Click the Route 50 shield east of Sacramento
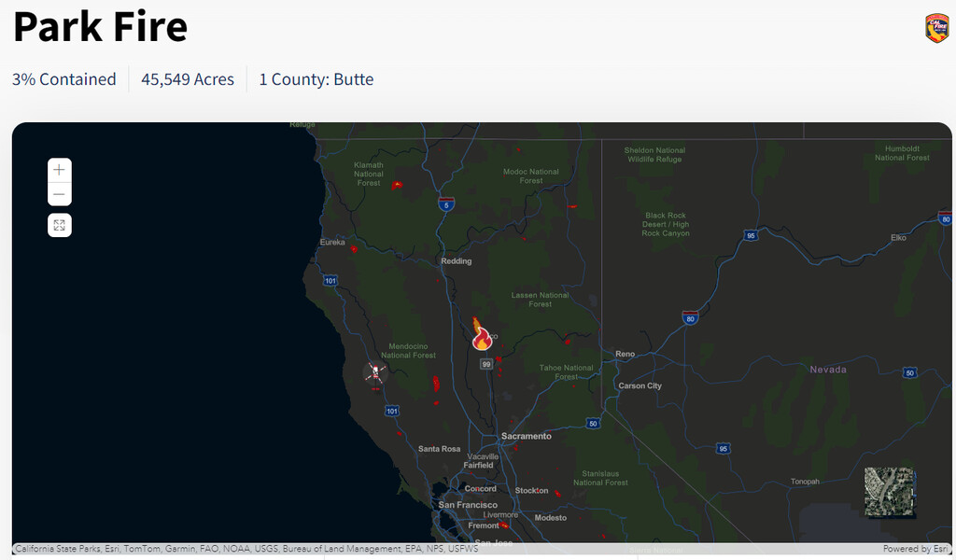The width and height of the screenshot is (956, 560). pos(593,424)
